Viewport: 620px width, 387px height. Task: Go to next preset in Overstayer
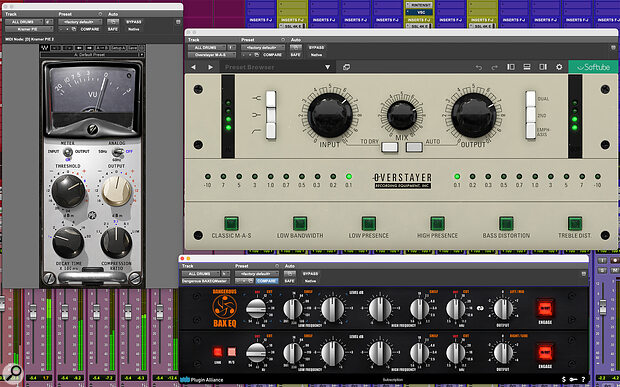(x=210, y=67)
